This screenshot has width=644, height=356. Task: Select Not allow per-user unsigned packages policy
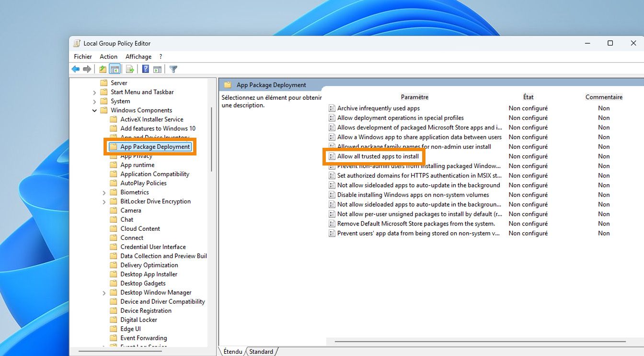419,214
